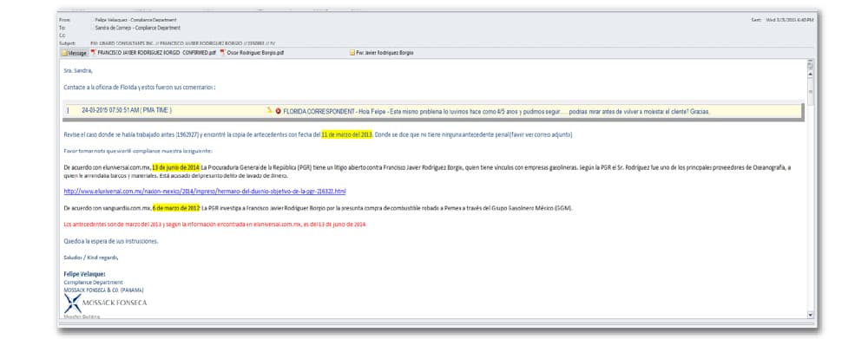
Task: Click the yellow pencil icon in note row
Action: tap(270, 110)
